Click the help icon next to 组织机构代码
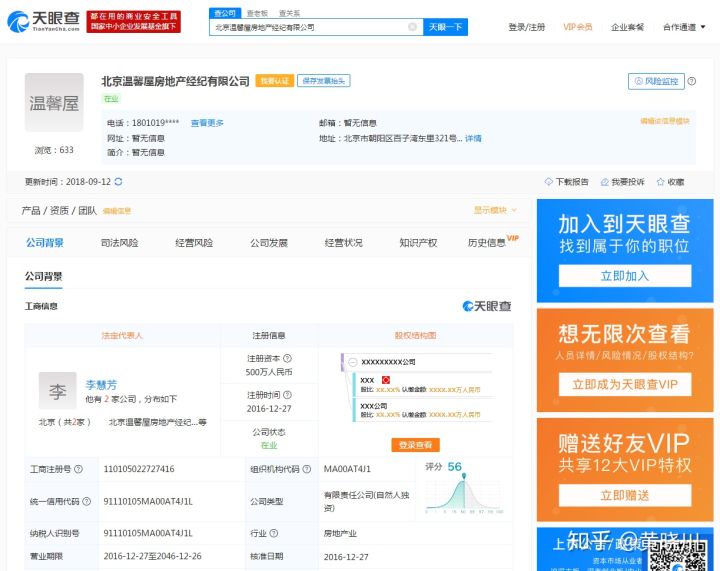 click(307, 469)
